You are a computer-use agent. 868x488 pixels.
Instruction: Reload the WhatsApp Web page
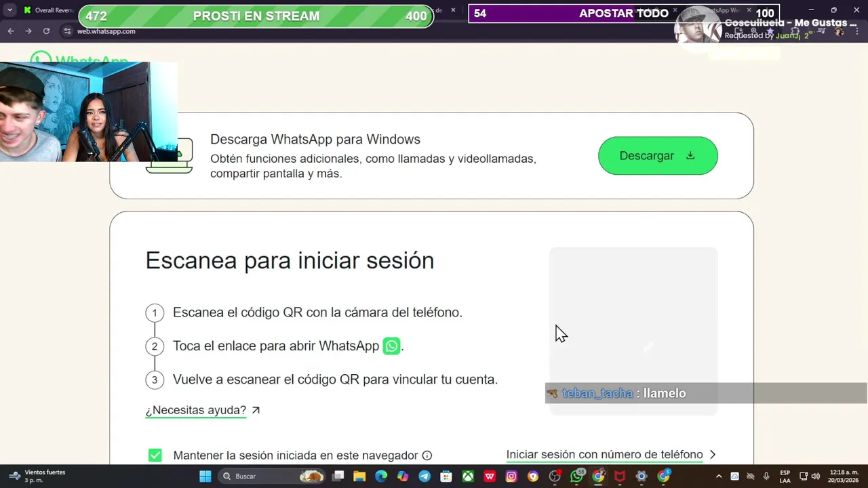pos(46,31)
